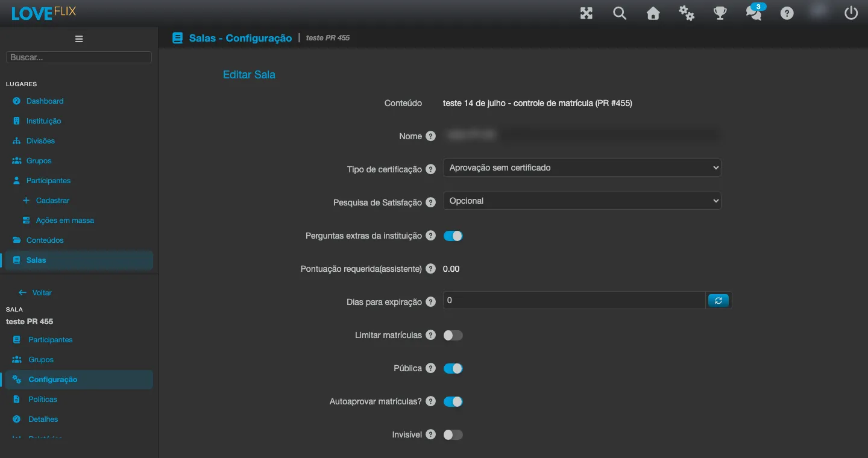868x458 pixels.
Task: Toggle the Pública switch
Action: click(453, 368)
